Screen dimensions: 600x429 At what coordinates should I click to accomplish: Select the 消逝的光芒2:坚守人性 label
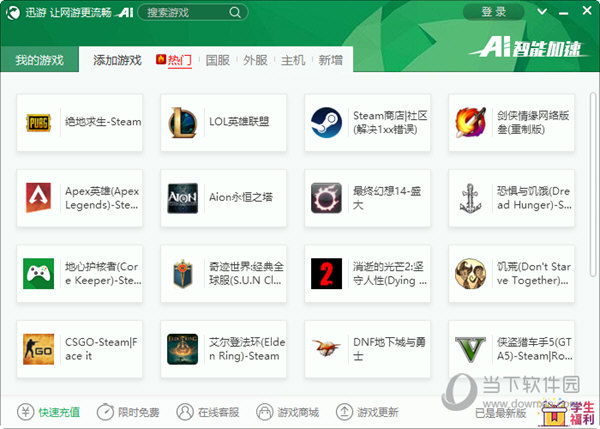click(x=390, y=273)
